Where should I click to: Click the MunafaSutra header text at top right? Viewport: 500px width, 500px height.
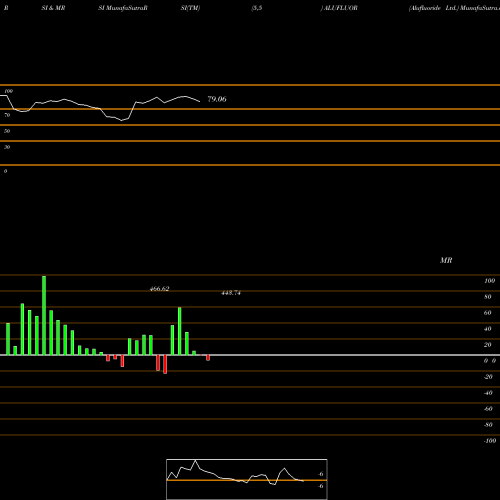point(480,8)
